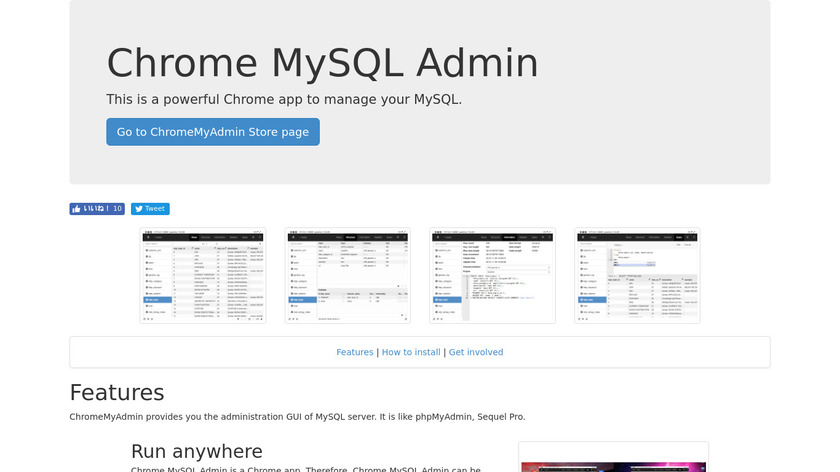Open the fourth screenshot thumbnail showing query view

click(637, 275)
